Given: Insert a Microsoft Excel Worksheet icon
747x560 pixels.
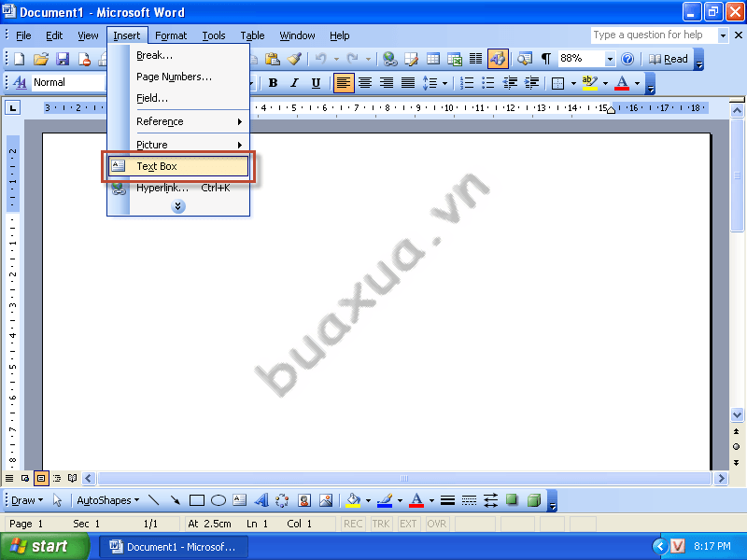Looking at the screenshot, I should pyautogui.click(x=455, y=59).
